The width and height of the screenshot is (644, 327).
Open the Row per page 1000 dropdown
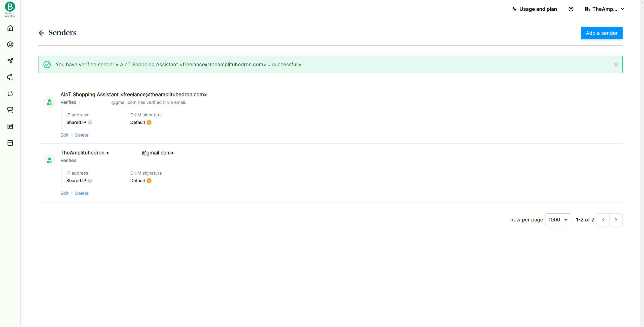[558, 219]
